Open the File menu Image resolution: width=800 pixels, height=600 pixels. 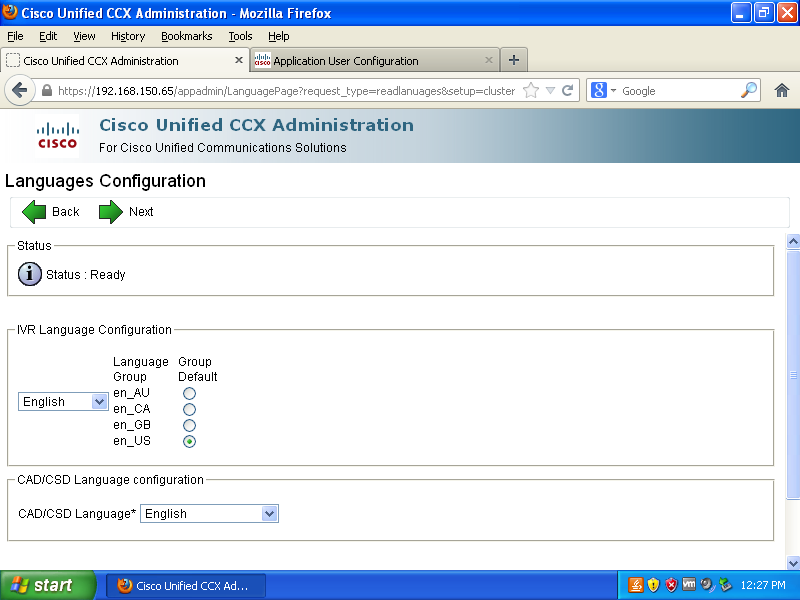coord(15,36)
